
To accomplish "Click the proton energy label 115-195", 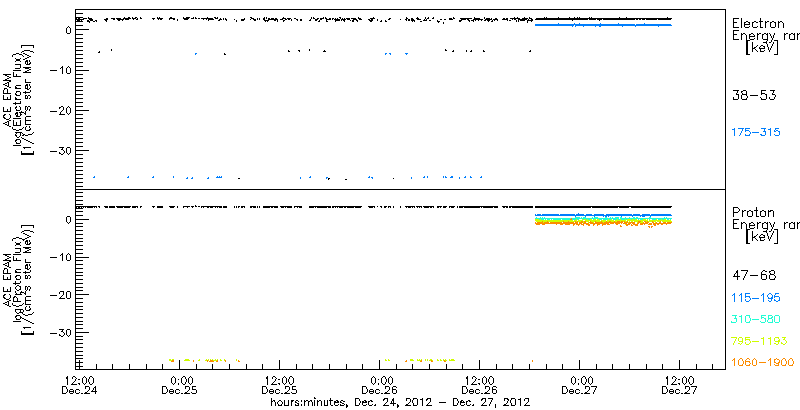I will click(756, 298).
